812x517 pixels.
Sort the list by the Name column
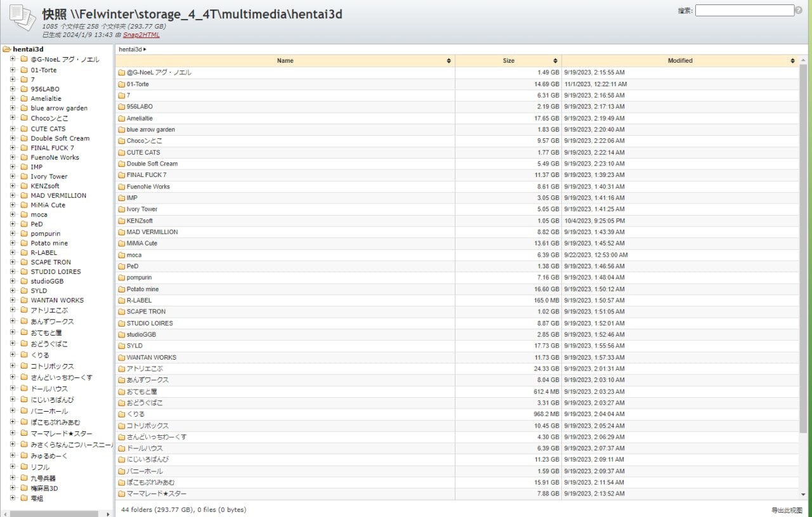point(285,61)
